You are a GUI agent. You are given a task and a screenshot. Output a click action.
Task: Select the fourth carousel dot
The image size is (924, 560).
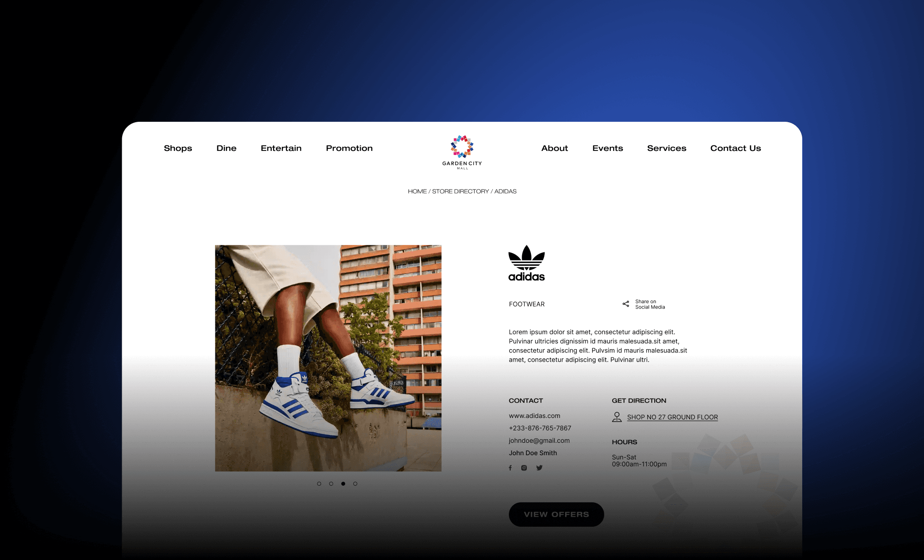click(355, 484)
